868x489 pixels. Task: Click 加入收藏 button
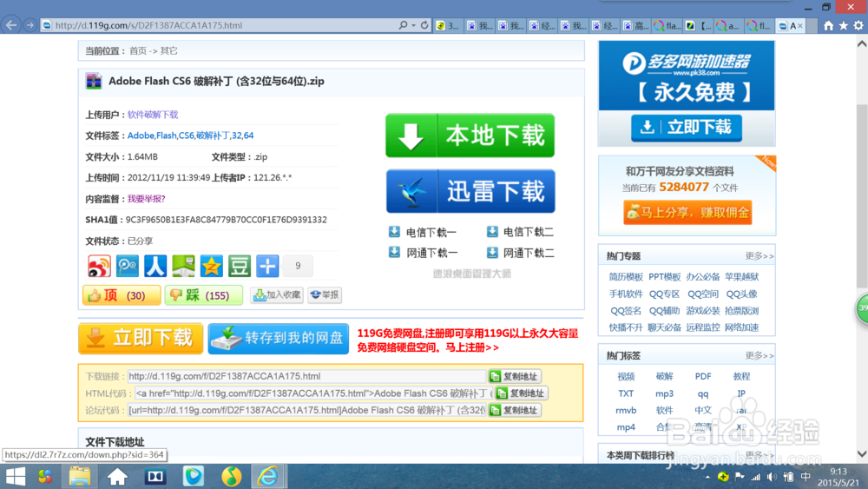coord(277,295)
